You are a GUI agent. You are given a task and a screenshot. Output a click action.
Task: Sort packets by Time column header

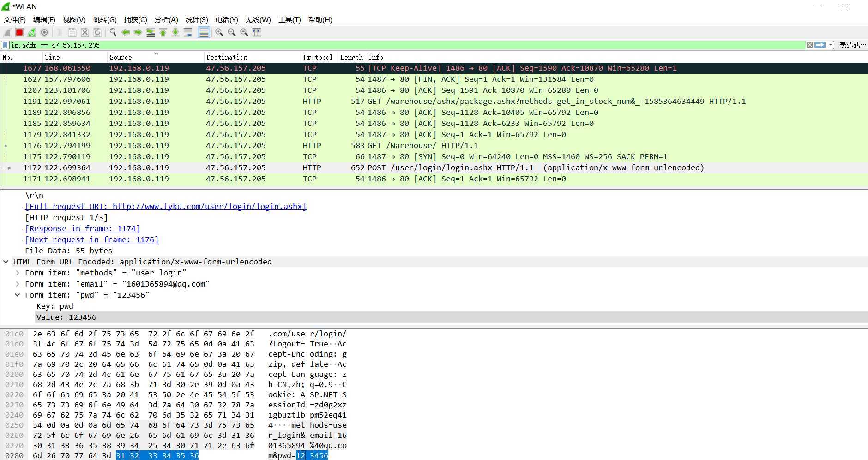tap(75, 57)
